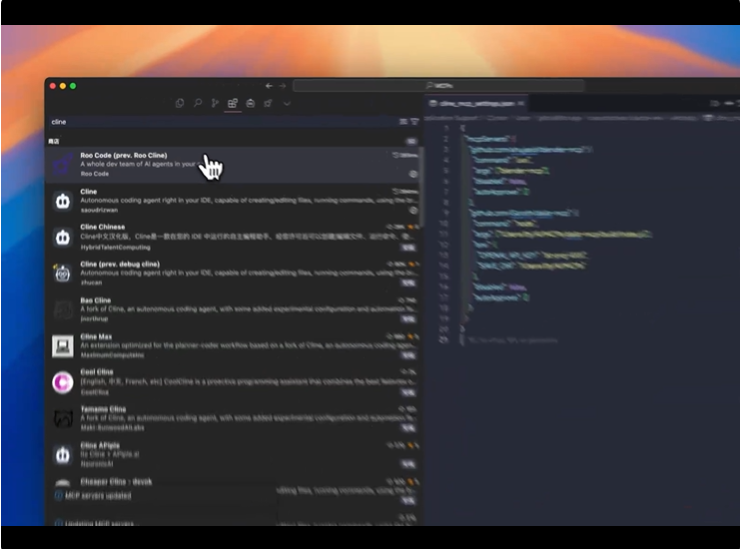This screenshot has height=549, width=740.
Task: Open the Cline Chinese extension
Action: [x=233, y=237]
